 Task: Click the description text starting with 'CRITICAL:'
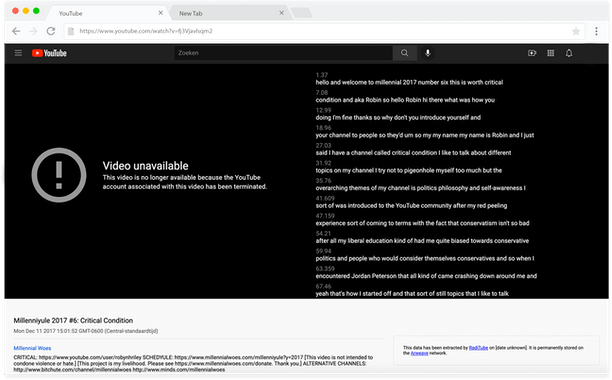pos(193,363)
